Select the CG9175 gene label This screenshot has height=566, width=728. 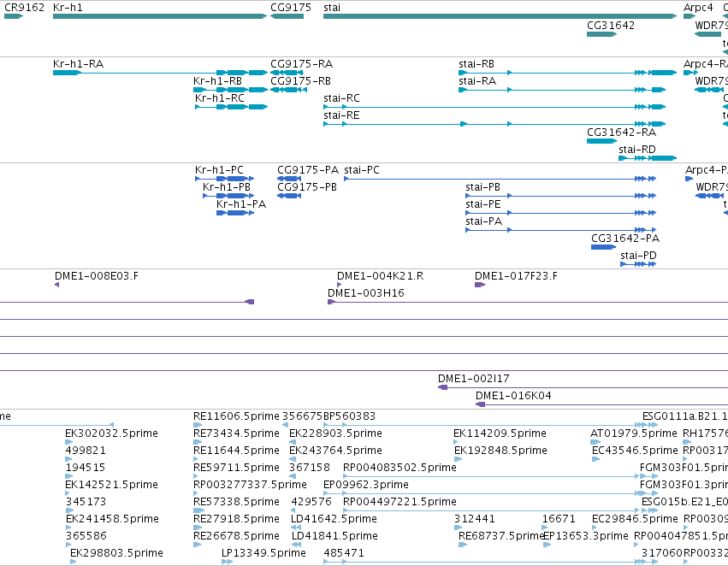coord(291,8)
